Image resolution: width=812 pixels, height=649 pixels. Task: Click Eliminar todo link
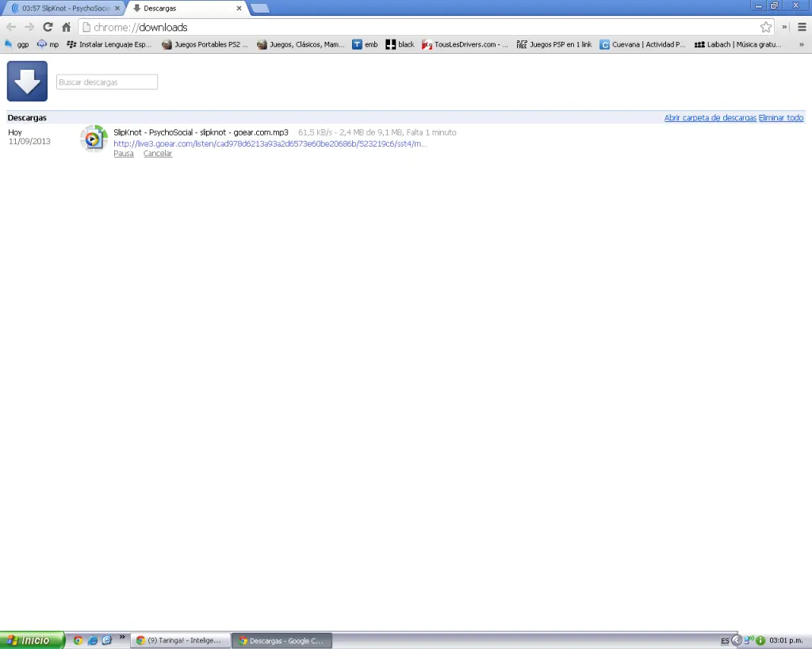tap(781, 117)
